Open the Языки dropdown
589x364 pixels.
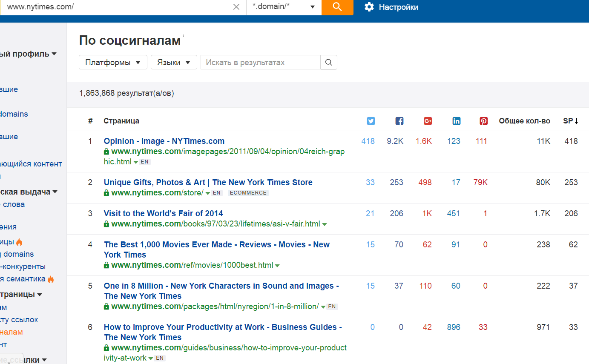(174, 62)
